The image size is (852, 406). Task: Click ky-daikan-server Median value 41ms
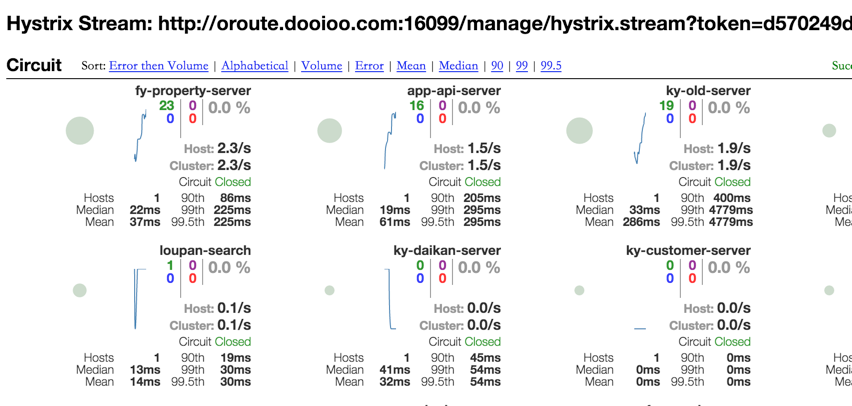click(x=395, y=370)
